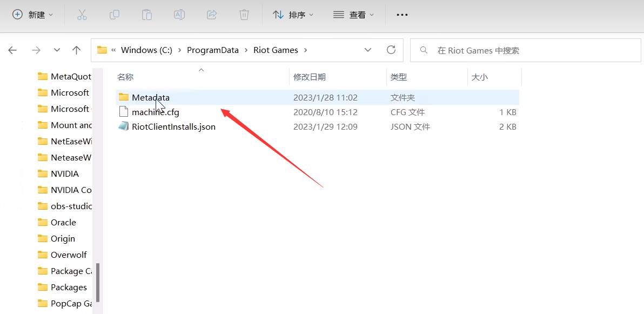Screen dimensions: 644x314
Task: Select MetaQuot folder in sidebar
Action: [x=64, y=76]
